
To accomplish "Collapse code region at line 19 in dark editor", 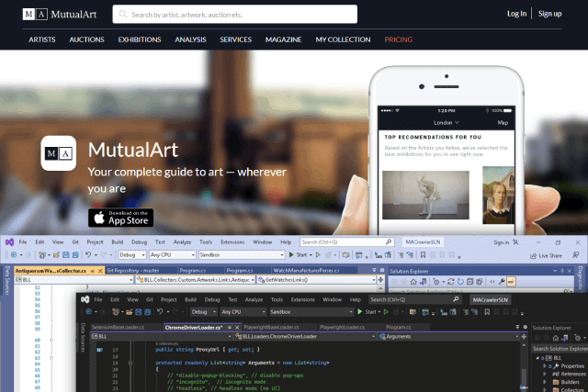I will [130, 363].
